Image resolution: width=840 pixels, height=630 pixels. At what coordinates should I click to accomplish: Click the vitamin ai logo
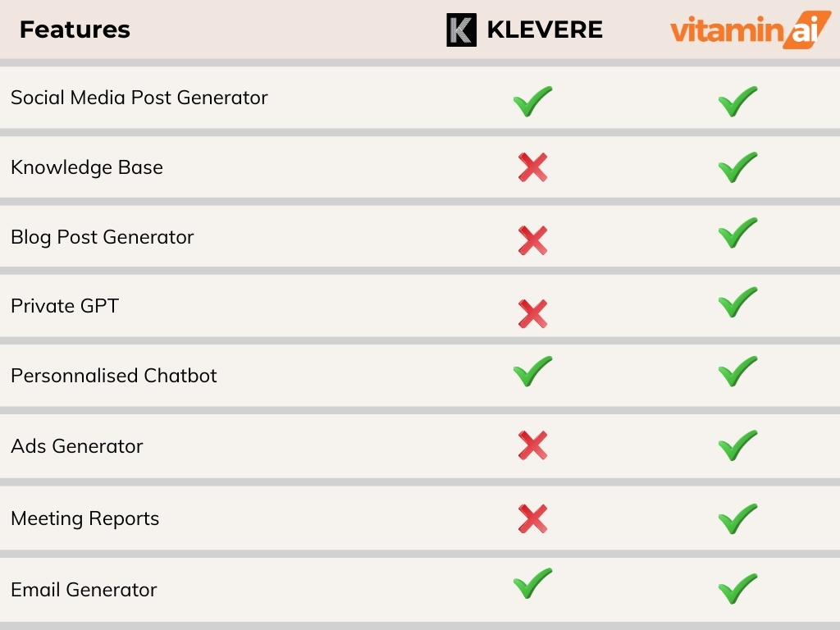[751, 30]
